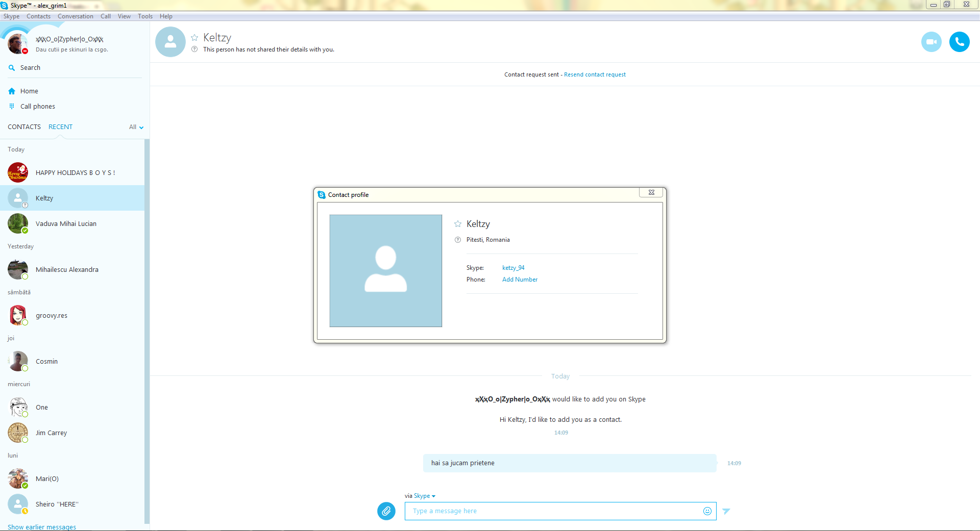
Task: Click Sheiro "HERE" contact avatar
Action: [18, 504]
